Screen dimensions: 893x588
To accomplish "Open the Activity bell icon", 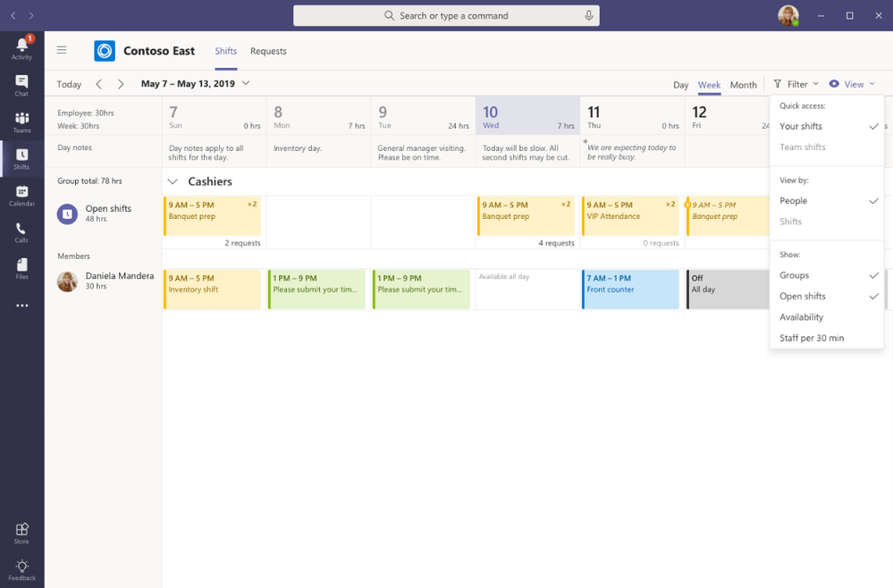I will pyautogui.click(x=21, y=48).
